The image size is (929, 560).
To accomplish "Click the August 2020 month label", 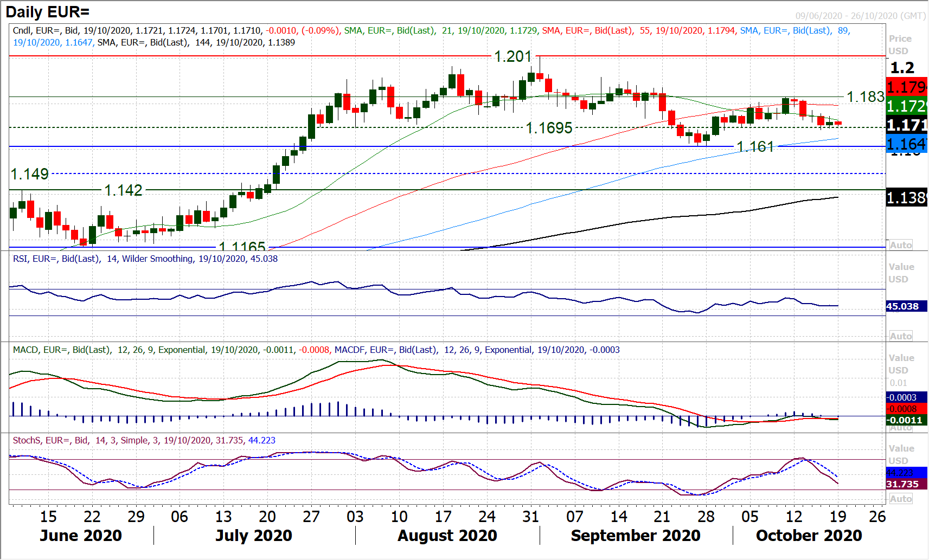I will tap(447, 536).
